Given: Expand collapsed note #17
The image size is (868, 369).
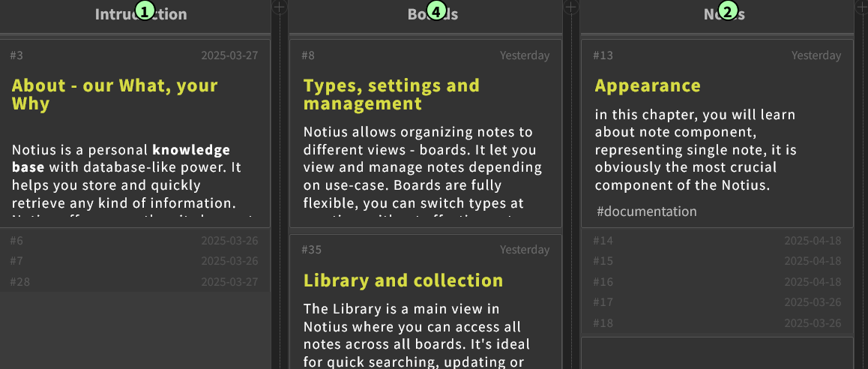Looking at the screenshot, I should point(717,302).
